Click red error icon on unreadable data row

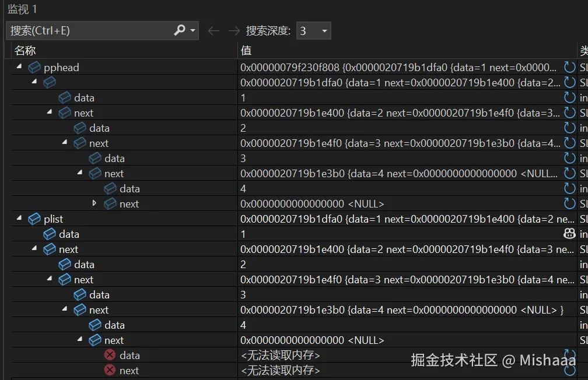(x=110, y=355)
